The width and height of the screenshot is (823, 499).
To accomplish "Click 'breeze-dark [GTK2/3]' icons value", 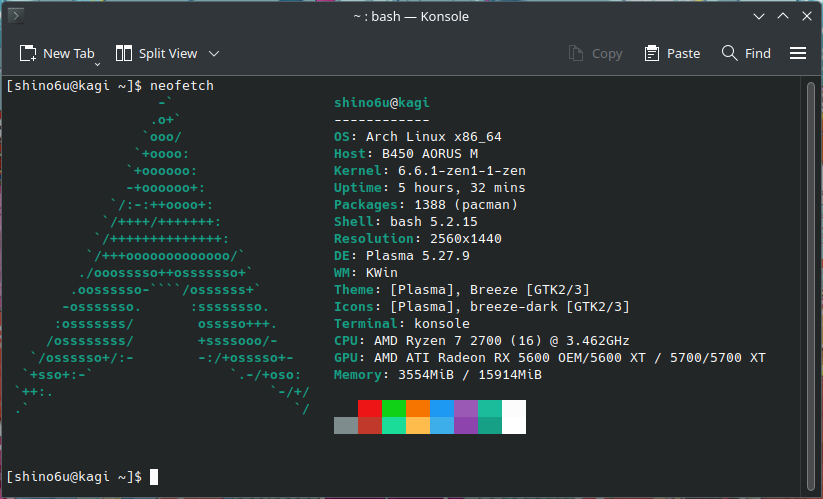I will [x=550, y=307].
